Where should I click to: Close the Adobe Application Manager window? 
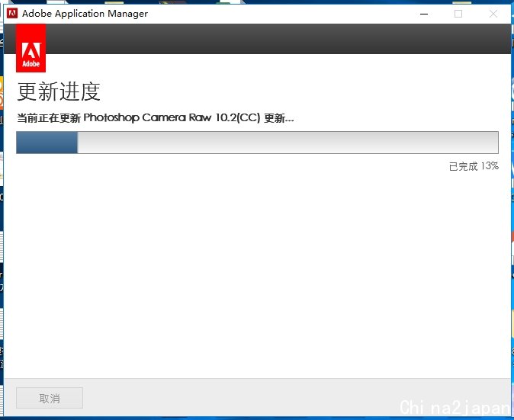pyautogui.click(x=493, y=14)
